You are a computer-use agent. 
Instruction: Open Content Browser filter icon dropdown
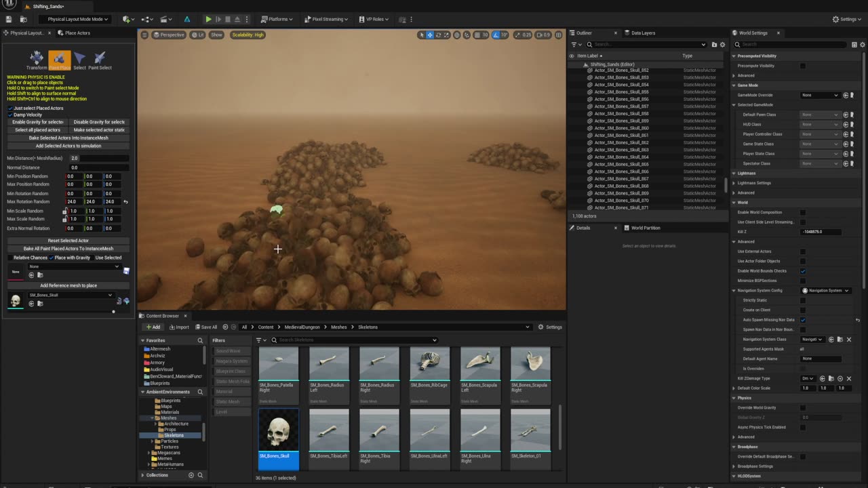pos(260,340)
